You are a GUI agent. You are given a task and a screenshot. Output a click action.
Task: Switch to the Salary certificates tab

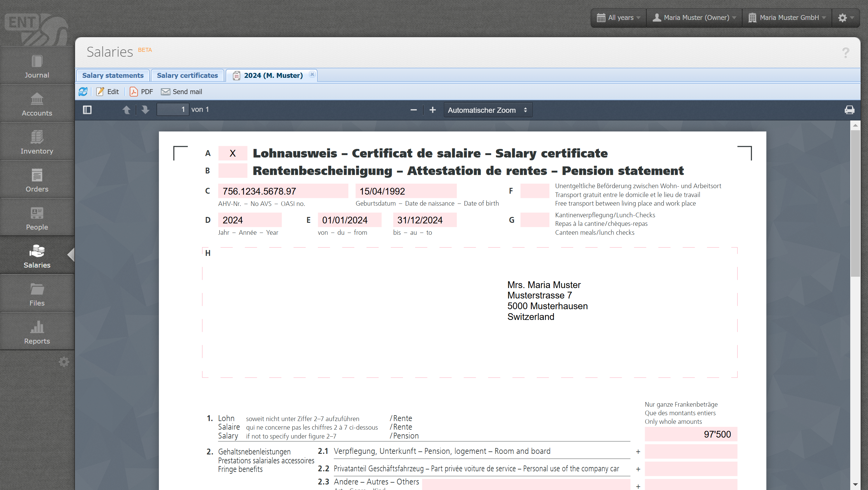187,75
